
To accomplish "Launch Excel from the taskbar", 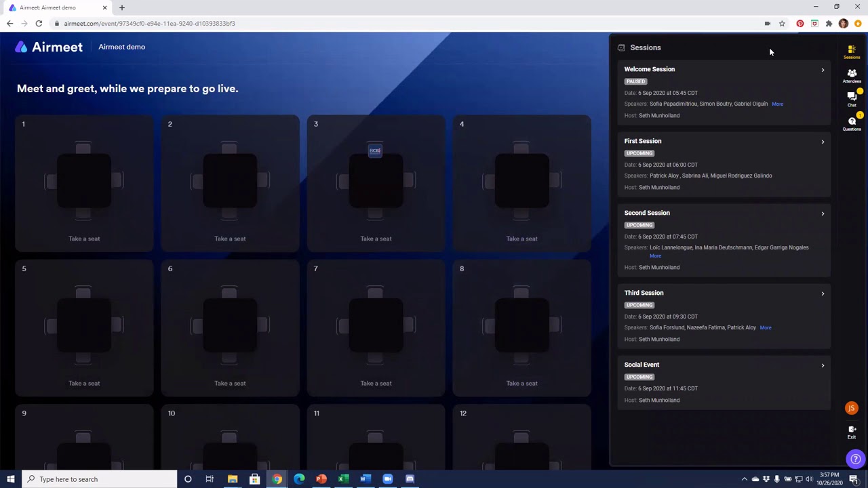I will click(343, 479).
